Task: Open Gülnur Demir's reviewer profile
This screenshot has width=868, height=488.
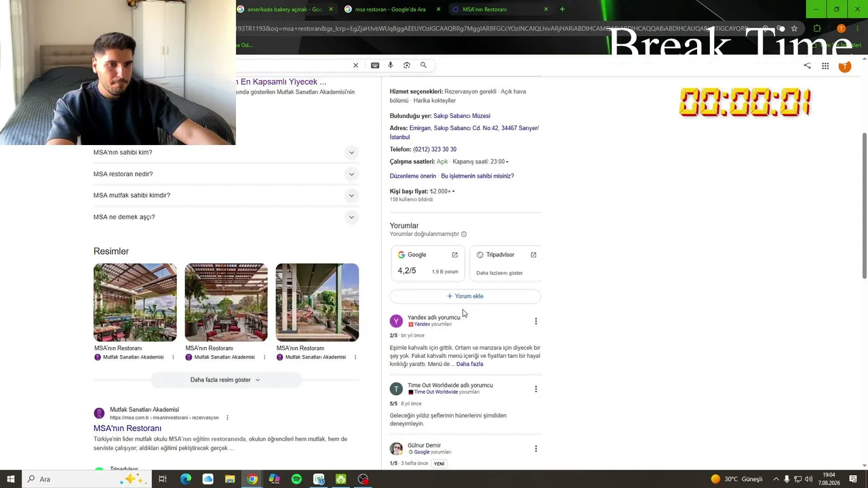Action: [x=424, y=445]
